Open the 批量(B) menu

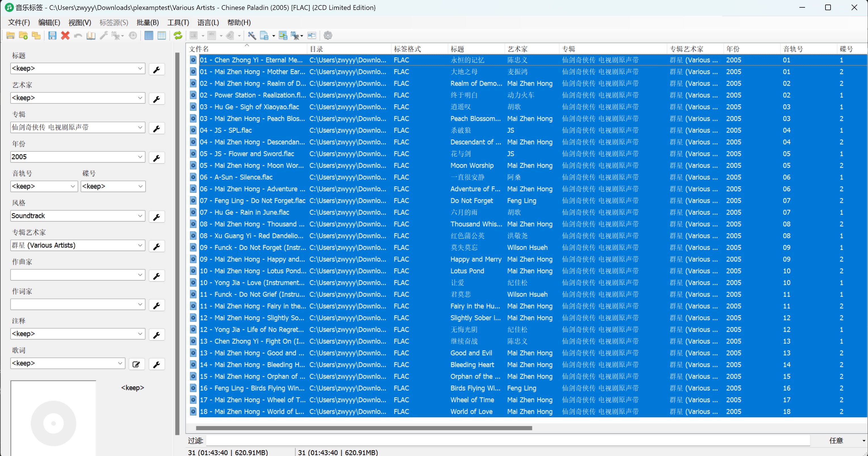[x=147, y=23]
